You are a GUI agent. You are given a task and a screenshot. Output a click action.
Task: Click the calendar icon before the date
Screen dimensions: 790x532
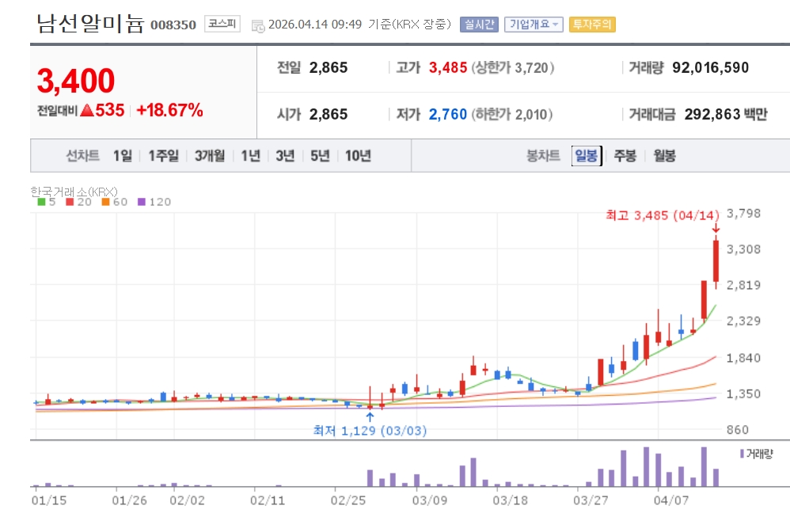coord(258,25)
